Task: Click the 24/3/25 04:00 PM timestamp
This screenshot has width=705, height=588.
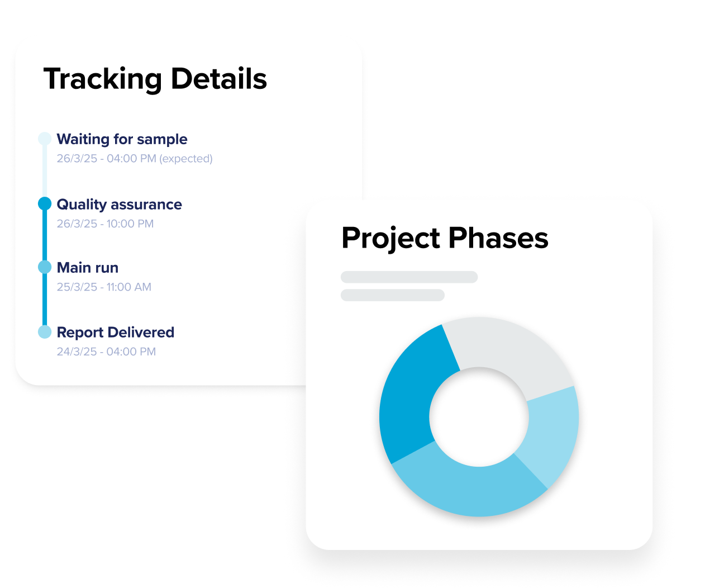Action: click(106, 352)
